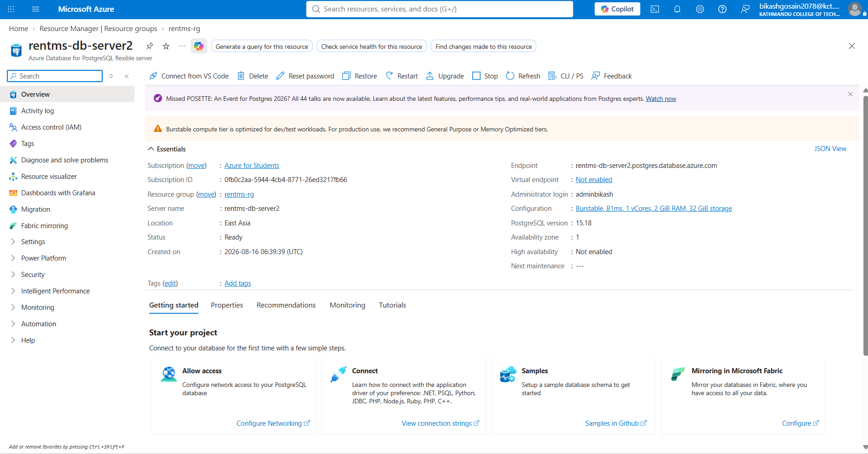Click Generate a query for this resource
Viewport: 868px width, 454px height.
coord(262,47)
